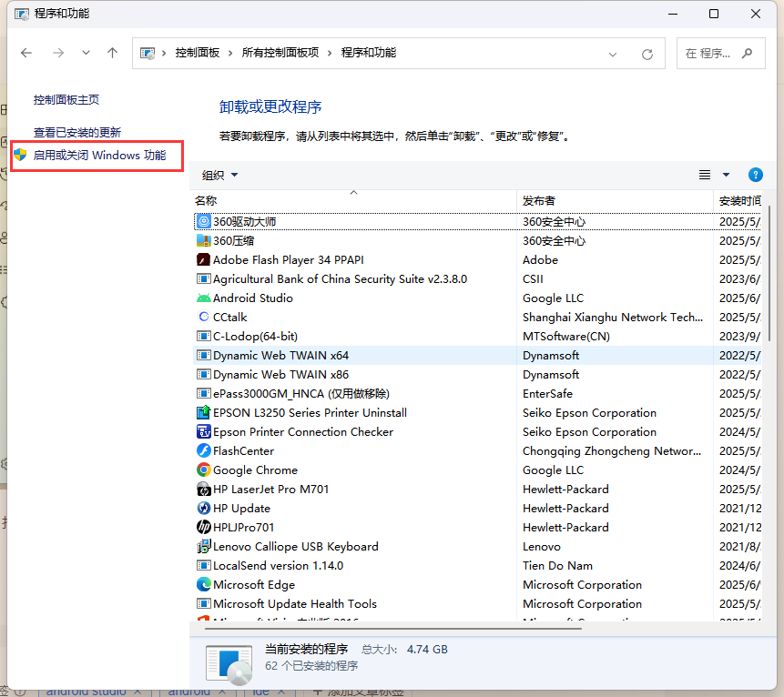The image size is (784, 697).
Task: Click the Lenovo Calliope USB Keyboard icon
Action: pyautogui.click(x=203, y=546)
